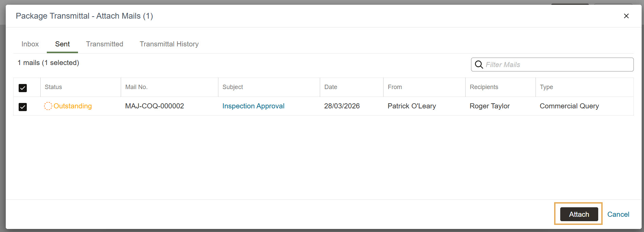Image resolution: width=644 pixels, height=232 pixels.
Task: Open the Inspection Approval mail link
Action: [x=253, y=106]
